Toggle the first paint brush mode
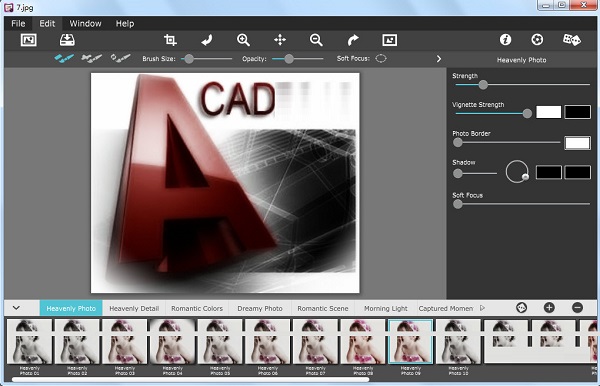600x386 pixels. (x=64, y=59)
